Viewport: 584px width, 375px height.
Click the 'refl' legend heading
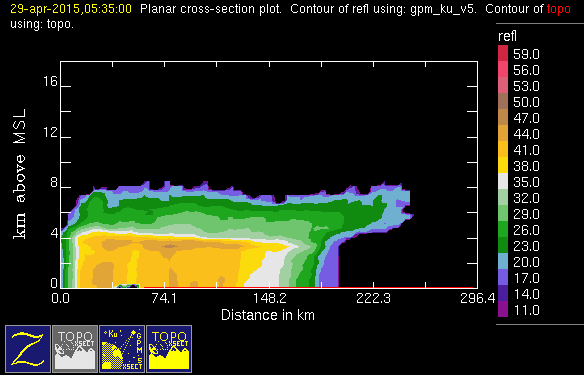coord(507,36)
